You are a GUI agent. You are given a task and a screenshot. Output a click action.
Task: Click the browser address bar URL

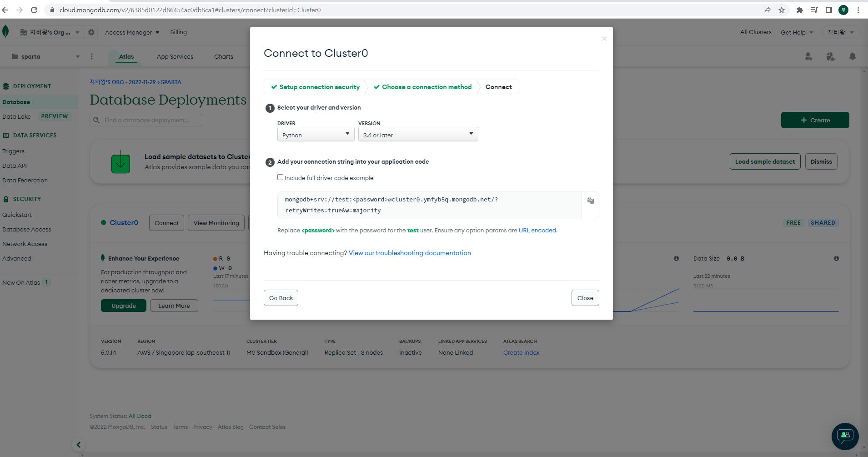click(x=190, y=10)
